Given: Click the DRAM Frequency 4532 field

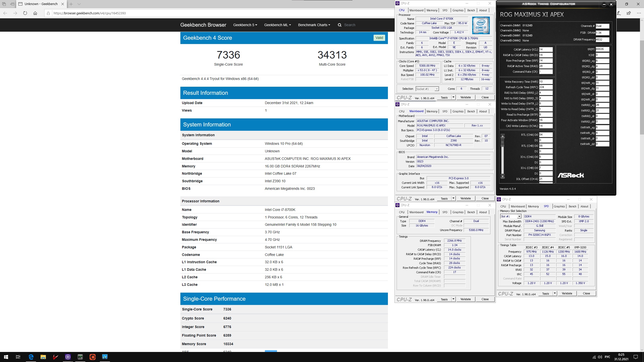Looking at the screenshot, I should [x=602, y=39].
